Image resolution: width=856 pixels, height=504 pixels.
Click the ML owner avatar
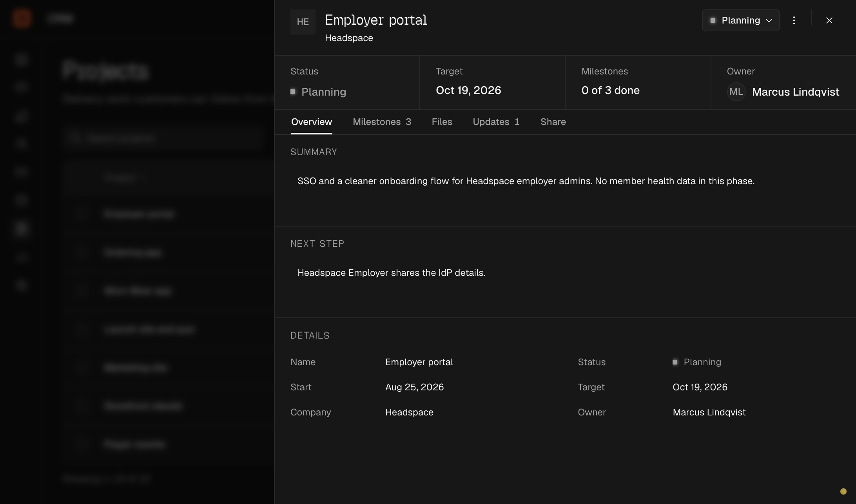736,92
